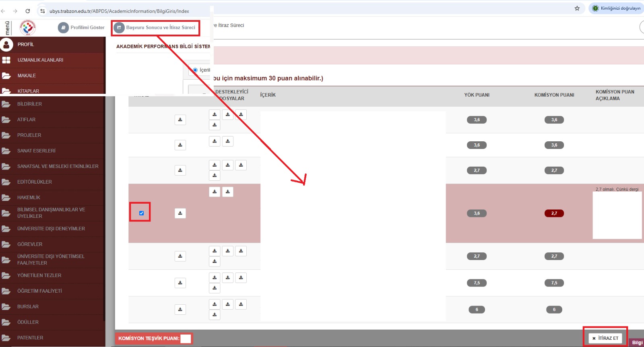Open ÜNİVERSİTE DIŞI DENEYİMLER item
Image resolution: width=644 pixels, height=347 pixels.
(x=52, y=229)
